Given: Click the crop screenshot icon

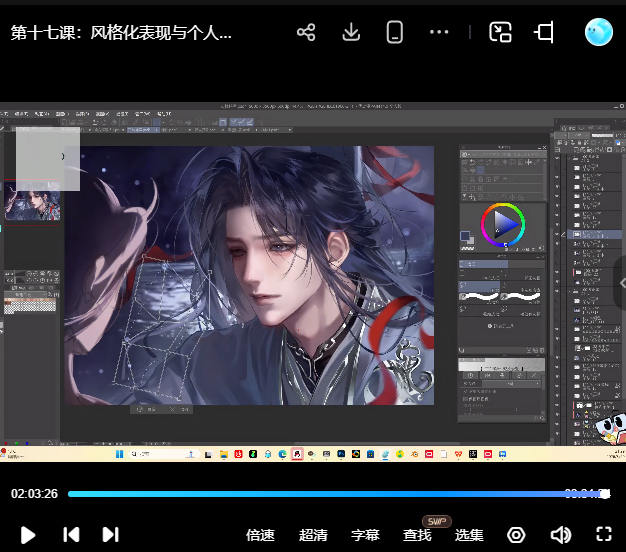Looking at the screenshot, I should (545, 32).
